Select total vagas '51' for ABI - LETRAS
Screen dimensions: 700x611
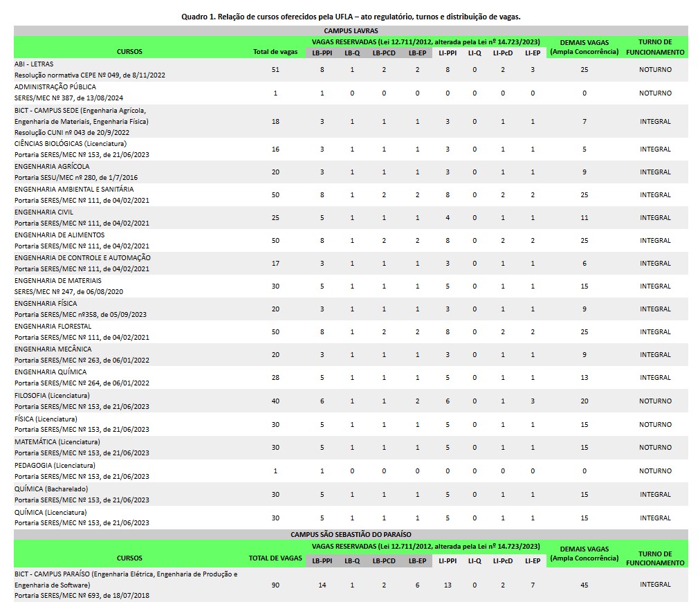coord(275,70)
